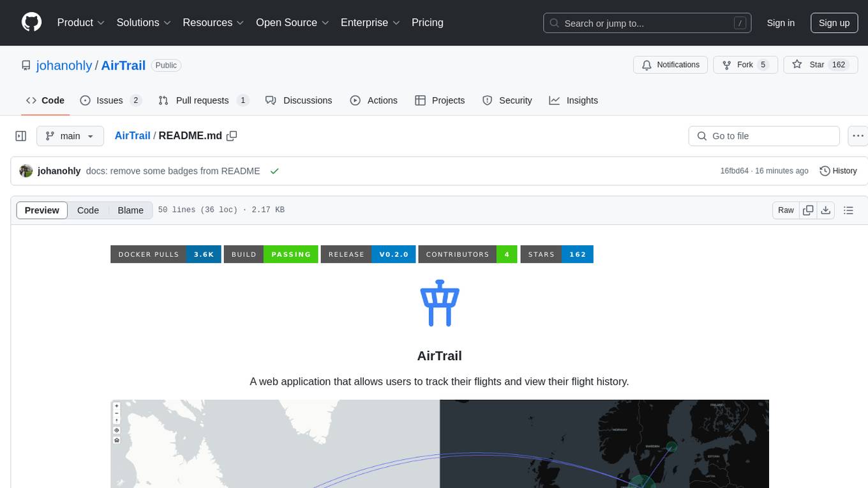Open commit message about removing badges
The image size is (868, 488).
(x=173, y=171)
